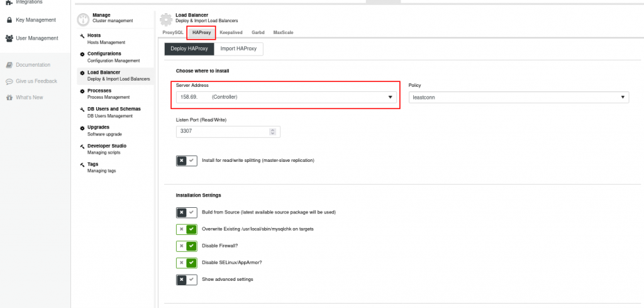Click the Give us Feedback chat icon
The width and height of the screenshot is (644, 308).
9,81
